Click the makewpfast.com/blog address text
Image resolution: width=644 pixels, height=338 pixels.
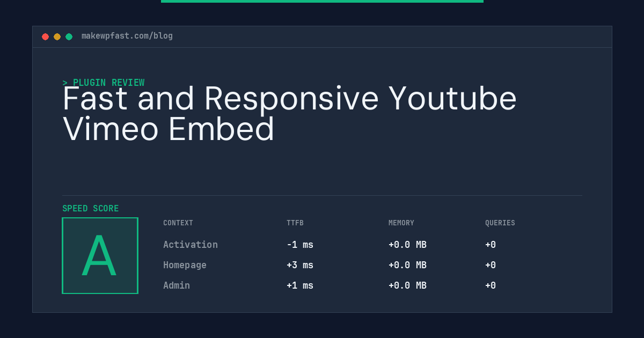tap(127, 36)
